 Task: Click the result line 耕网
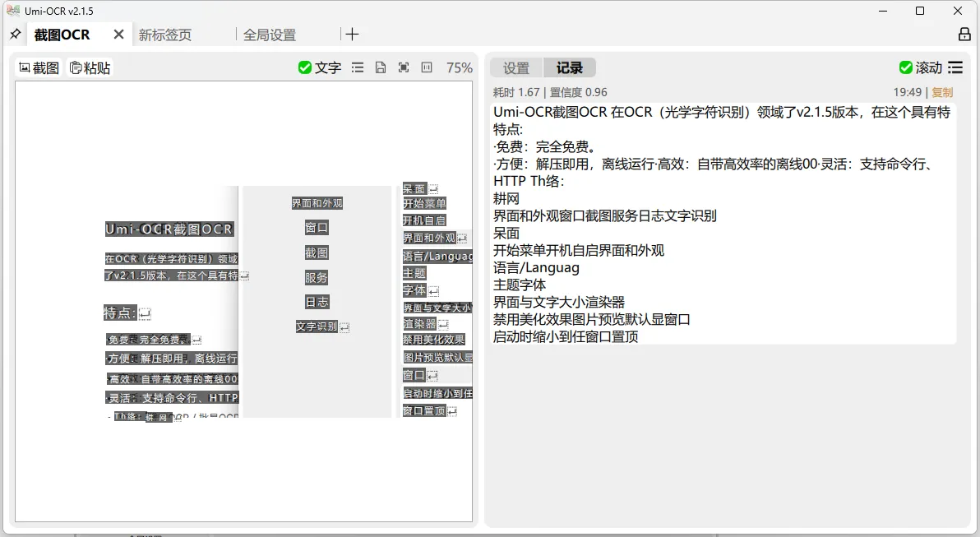coord(506,199)
